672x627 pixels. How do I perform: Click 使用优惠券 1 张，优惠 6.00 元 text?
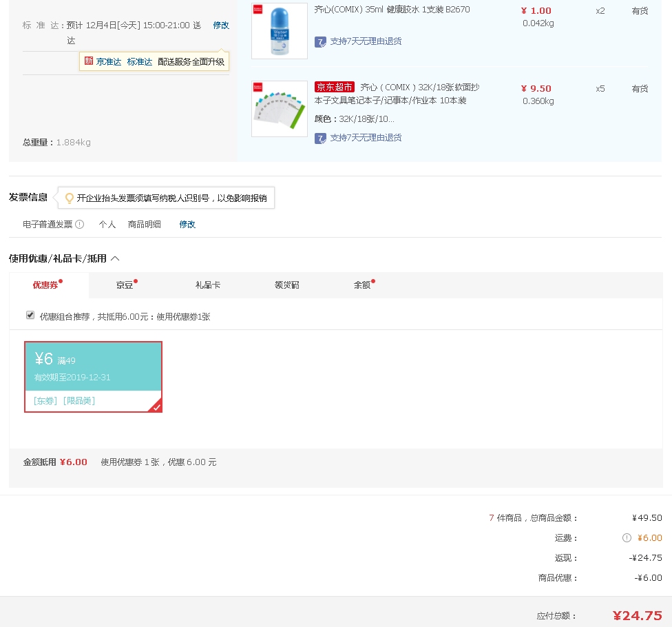point(158,462)
